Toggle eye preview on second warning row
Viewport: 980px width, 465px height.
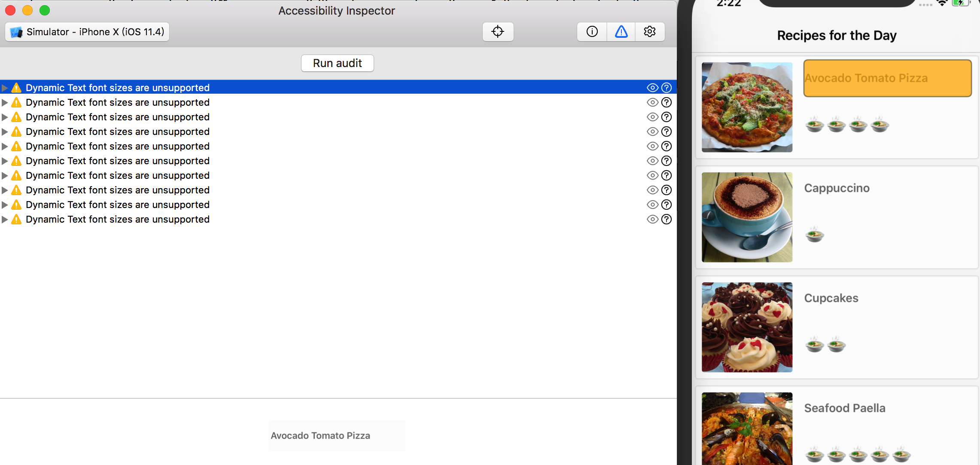652,102
